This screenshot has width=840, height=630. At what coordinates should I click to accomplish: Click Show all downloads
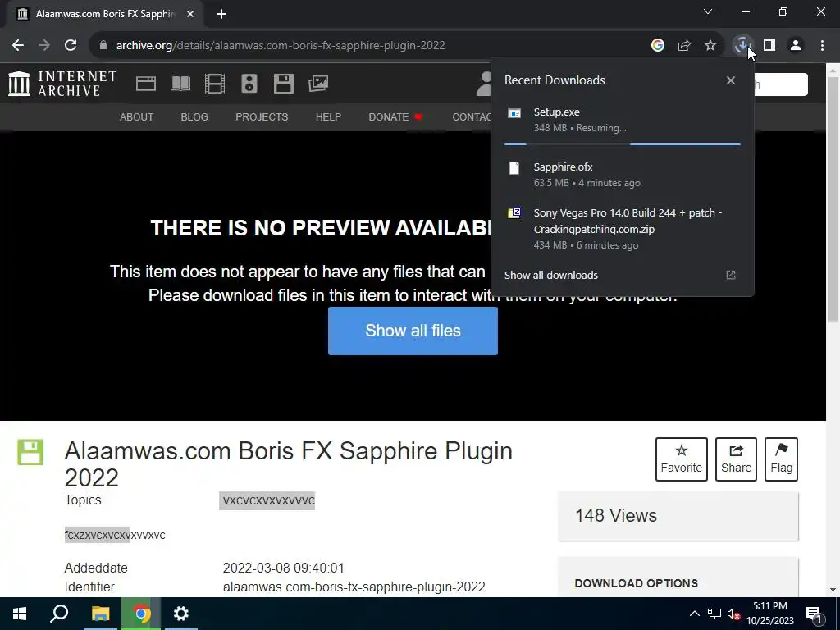pos(550,276)
